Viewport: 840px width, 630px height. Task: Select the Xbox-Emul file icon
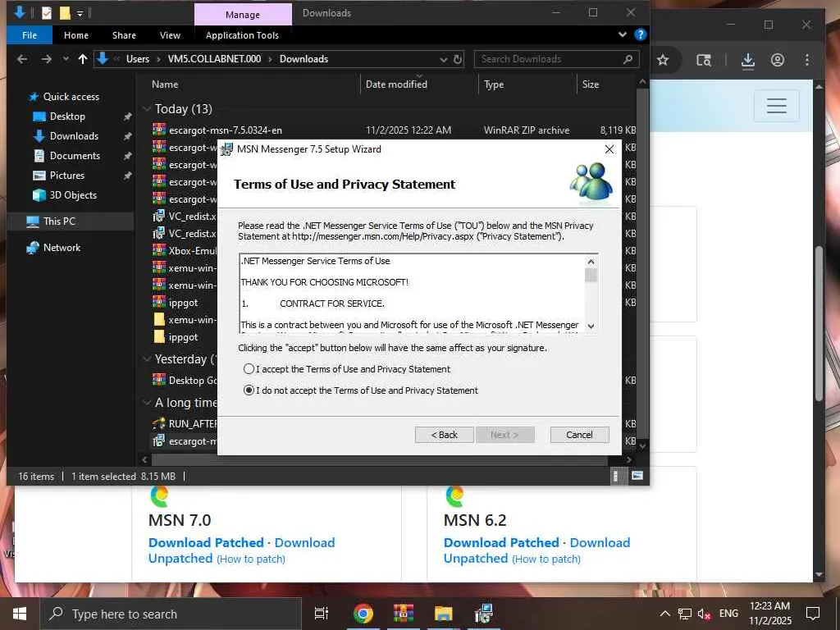tap(158, 250)
